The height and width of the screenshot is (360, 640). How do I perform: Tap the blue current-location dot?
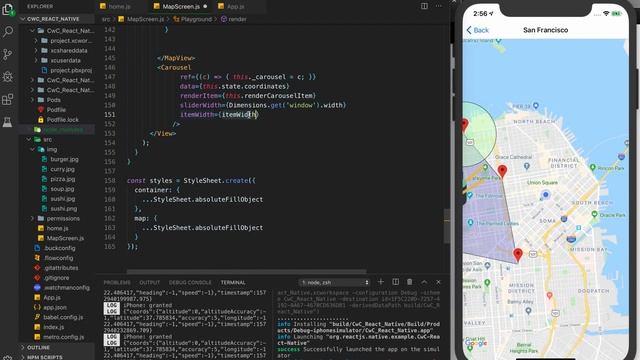pos(545,195)
